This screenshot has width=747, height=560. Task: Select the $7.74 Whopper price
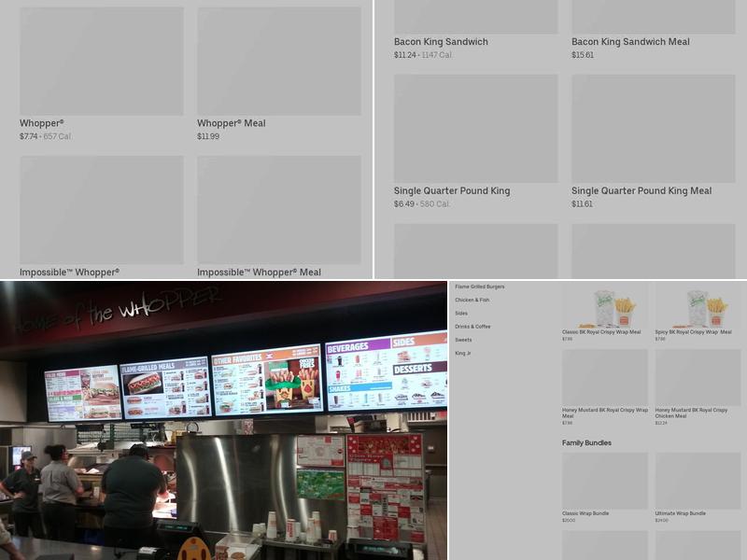pyautogui.click(x=28, y=136)
